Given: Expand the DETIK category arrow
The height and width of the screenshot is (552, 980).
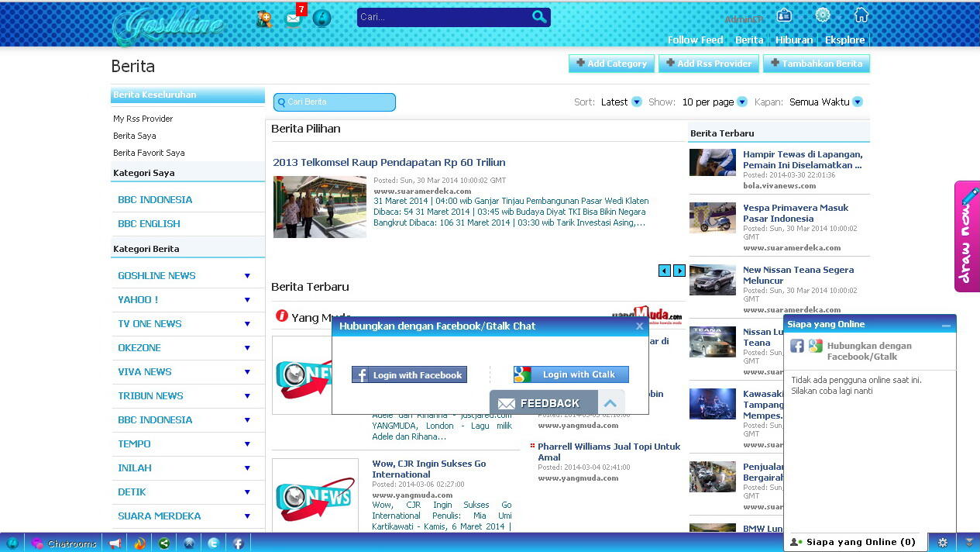Looking at the screenshot, I should 247,492.
